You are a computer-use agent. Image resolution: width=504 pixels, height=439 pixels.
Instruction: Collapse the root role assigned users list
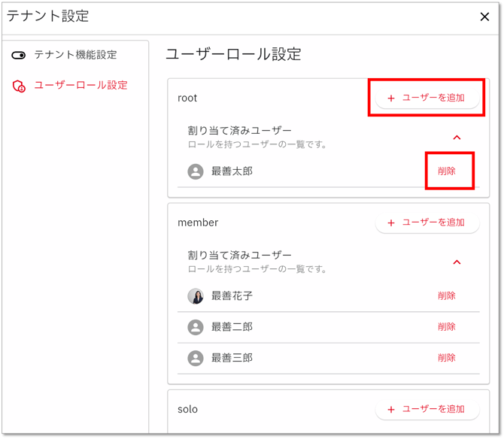click(x=456, y=138)
